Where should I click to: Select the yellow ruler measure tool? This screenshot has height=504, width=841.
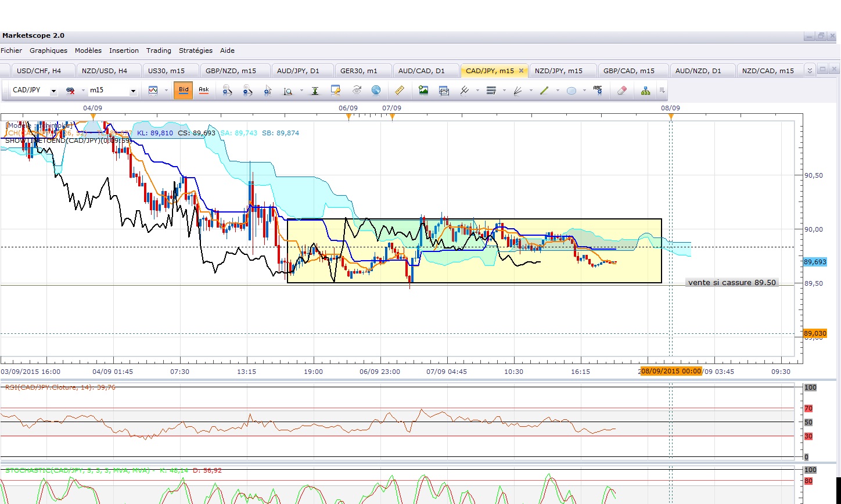(x=399, y=91)
